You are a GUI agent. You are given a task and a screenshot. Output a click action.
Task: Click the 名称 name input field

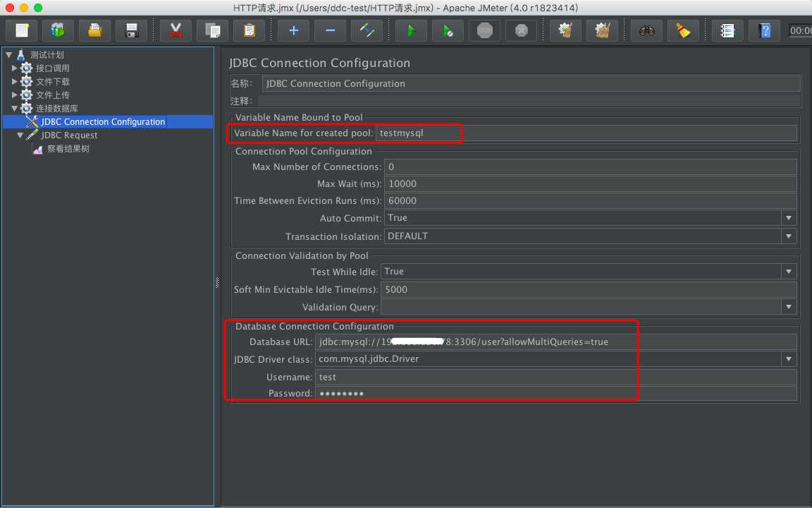[531, 83]
